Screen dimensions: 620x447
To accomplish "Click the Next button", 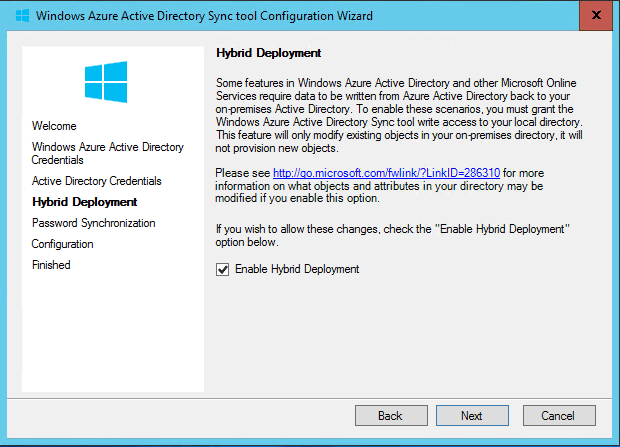I will coord(472,415).
